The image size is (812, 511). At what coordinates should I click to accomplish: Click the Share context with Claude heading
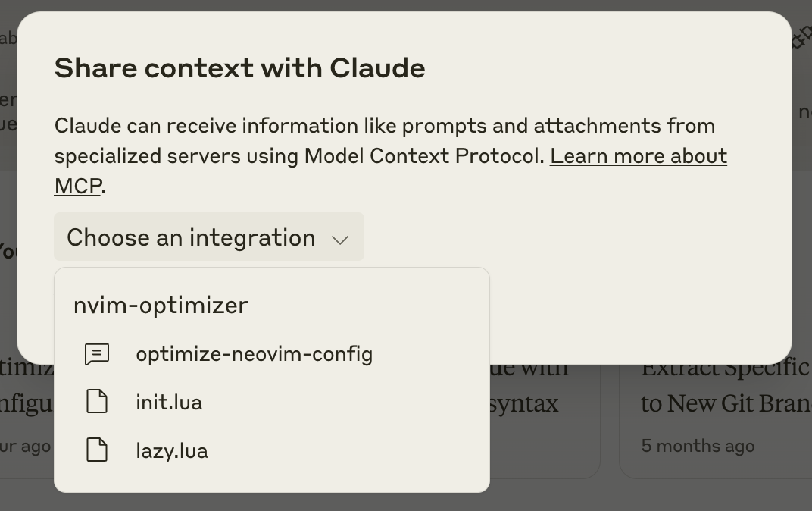click(x=240, y=68)
